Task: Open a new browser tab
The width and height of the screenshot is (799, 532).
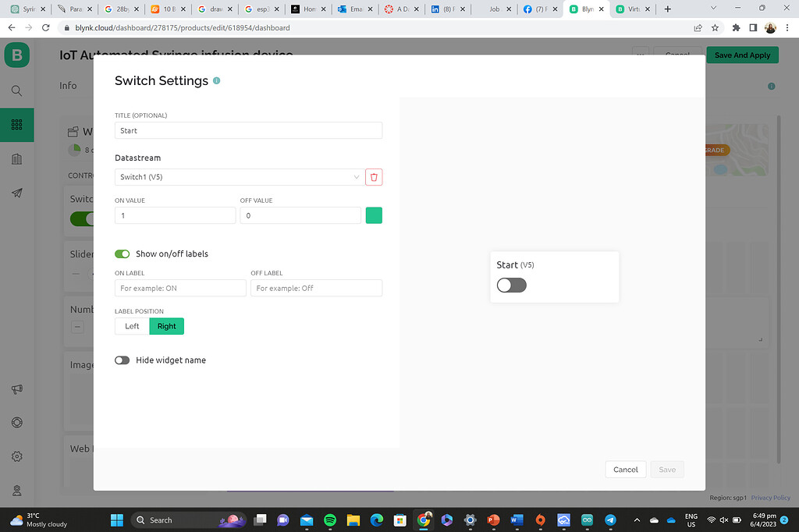Action: click(668, 9)
